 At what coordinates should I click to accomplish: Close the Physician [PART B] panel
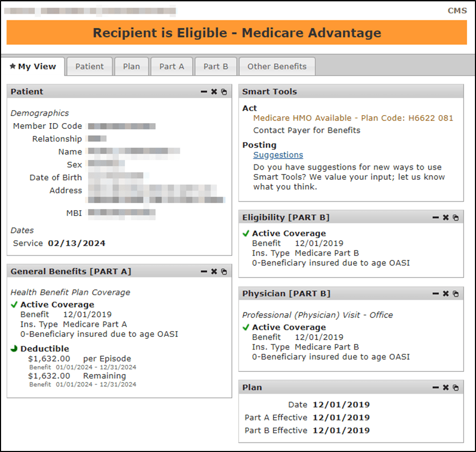[x=446, y=293]
